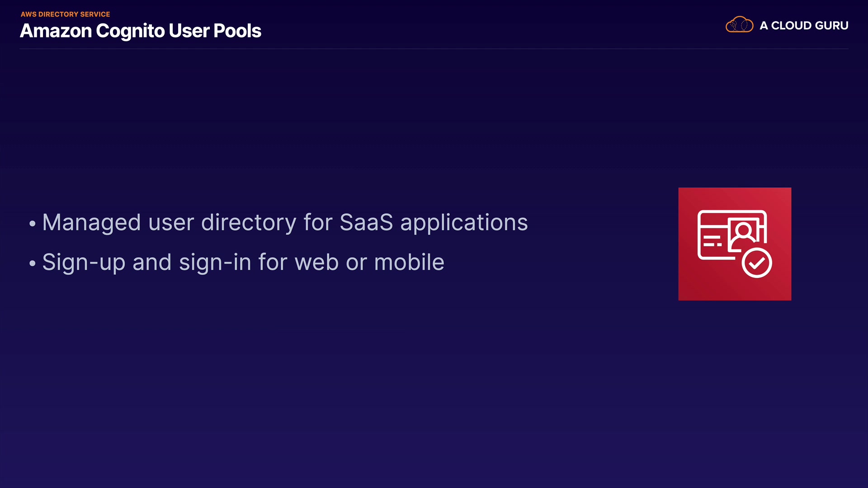This screenshot has width=868, height=488.
Task: Click the "Managed user directory for SaaS applications" bullet
Action: pos(285,223)
